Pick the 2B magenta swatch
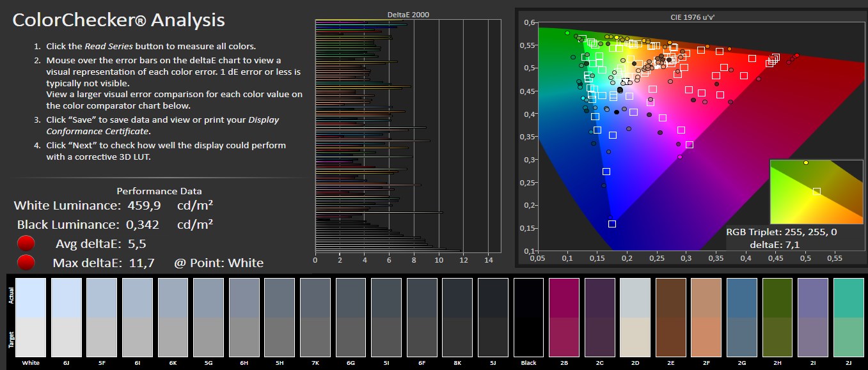The height and width of the screenshot is (370, 868). 564,317
